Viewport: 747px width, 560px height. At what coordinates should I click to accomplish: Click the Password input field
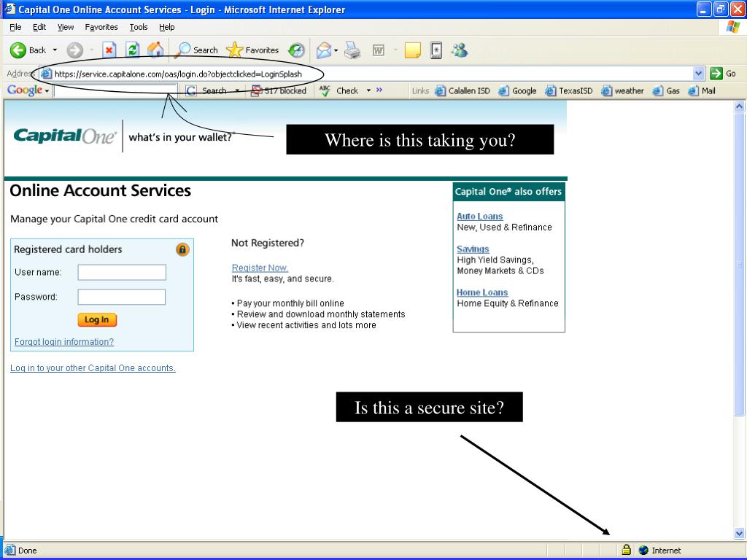(122, 297)
